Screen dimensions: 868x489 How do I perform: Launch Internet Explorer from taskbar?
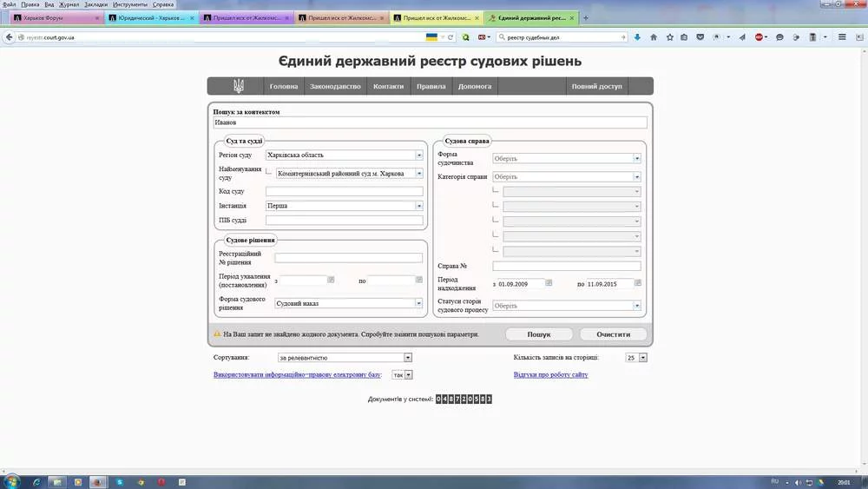click(x=36, y=482)
